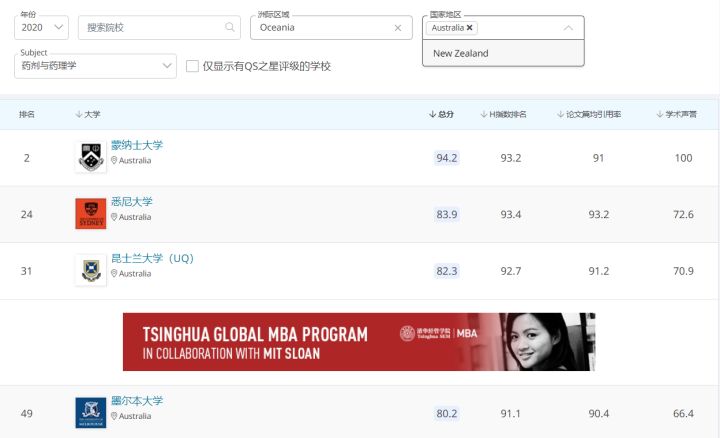Collapse the country dropdown chevron
The height and width of the screenshot is (438, 720).
pos(568,28)
